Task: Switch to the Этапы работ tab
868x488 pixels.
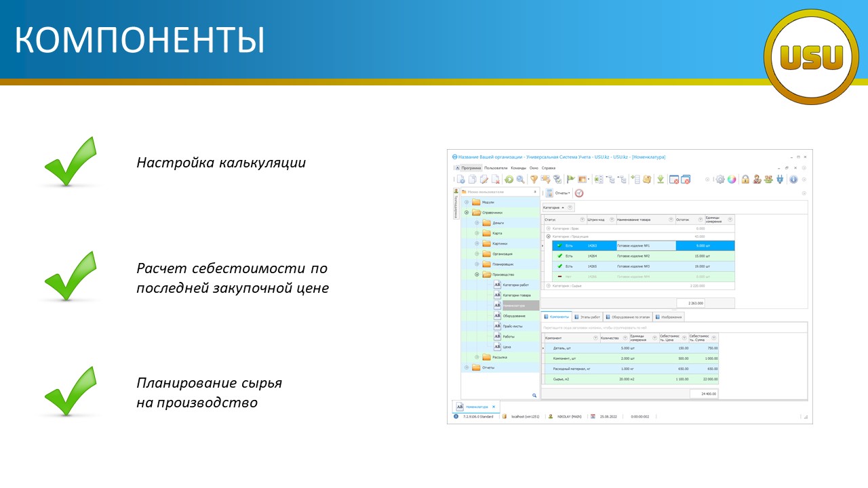Action: (x=587, y=317)
